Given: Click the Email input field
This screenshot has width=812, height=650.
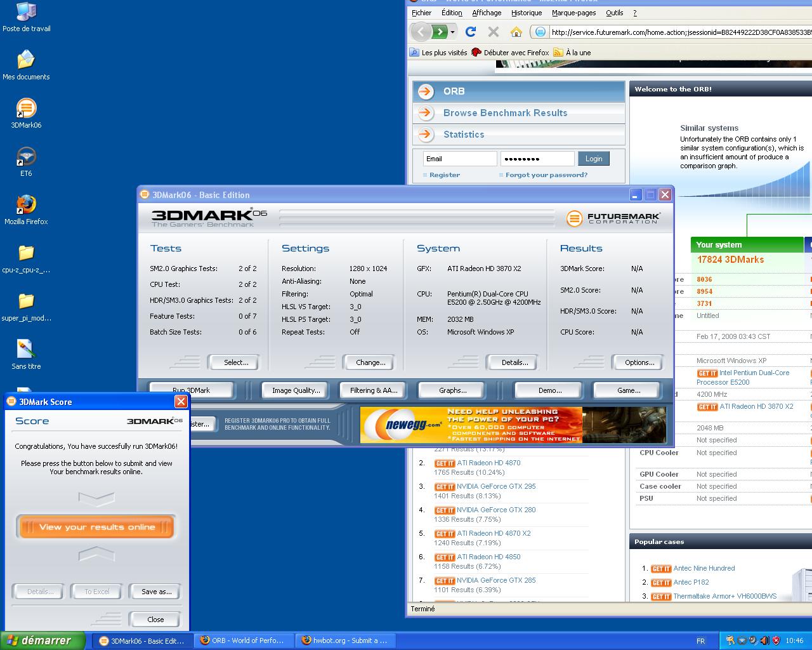Looking at the screenshot, I should 460,159.
